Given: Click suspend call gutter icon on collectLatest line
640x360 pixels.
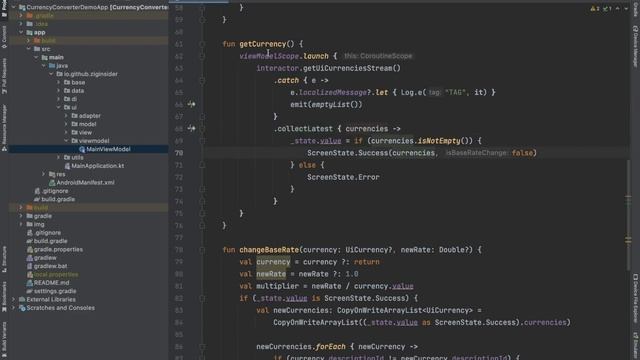Looking at the screenshot, I should click(191, 129).
